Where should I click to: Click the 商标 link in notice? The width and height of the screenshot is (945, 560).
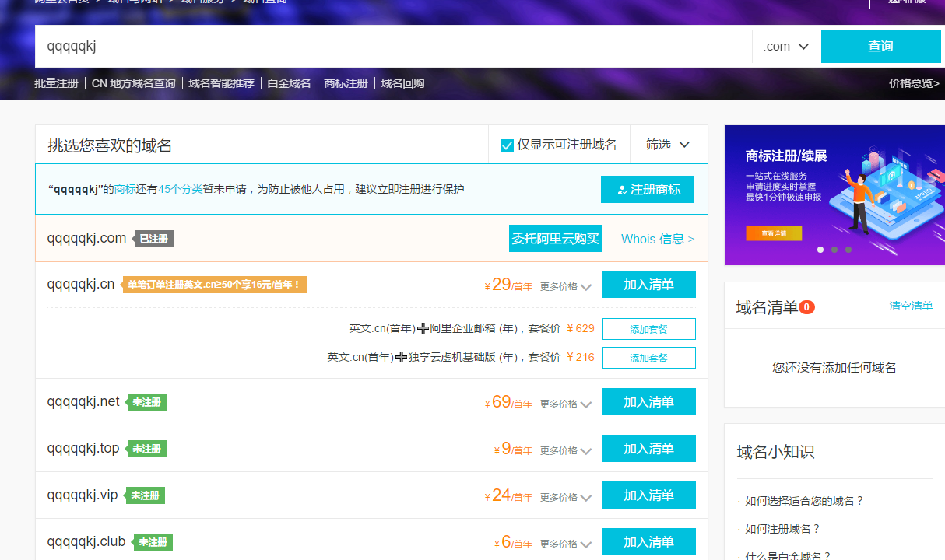tap(125, 189)
